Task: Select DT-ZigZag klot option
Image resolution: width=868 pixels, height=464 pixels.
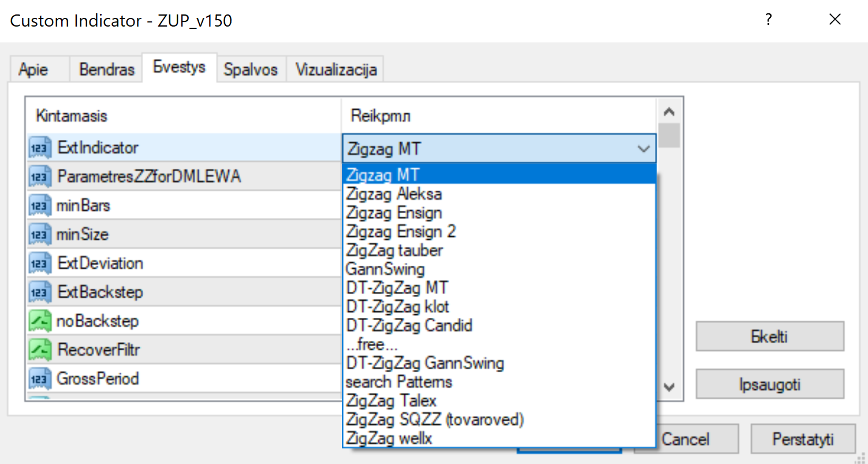Action: click(x=499, y=306)
